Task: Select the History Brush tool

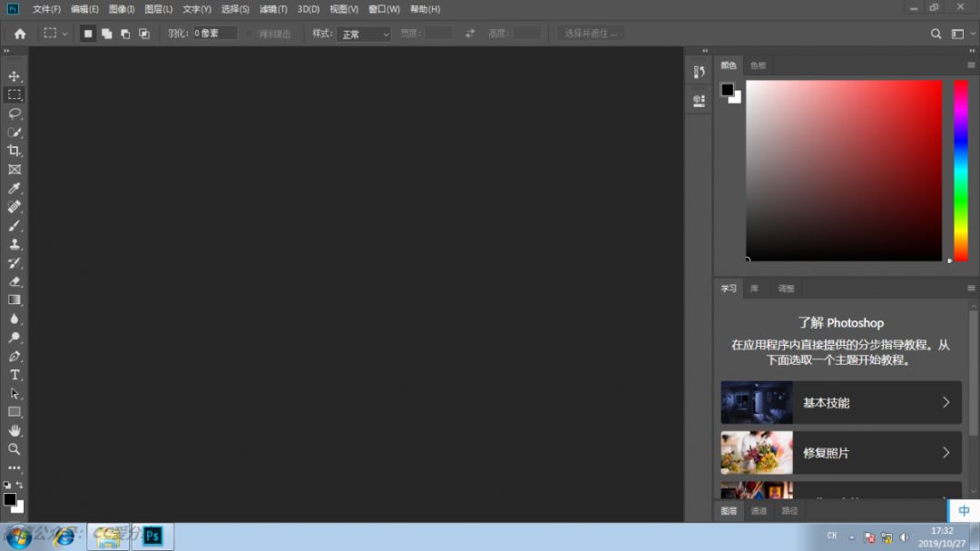Action: click(15, 262)
